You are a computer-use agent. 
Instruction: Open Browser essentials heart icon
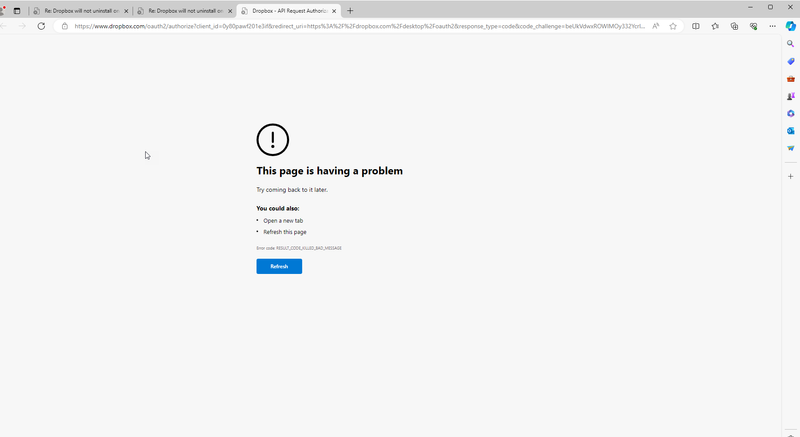[754, 26]
